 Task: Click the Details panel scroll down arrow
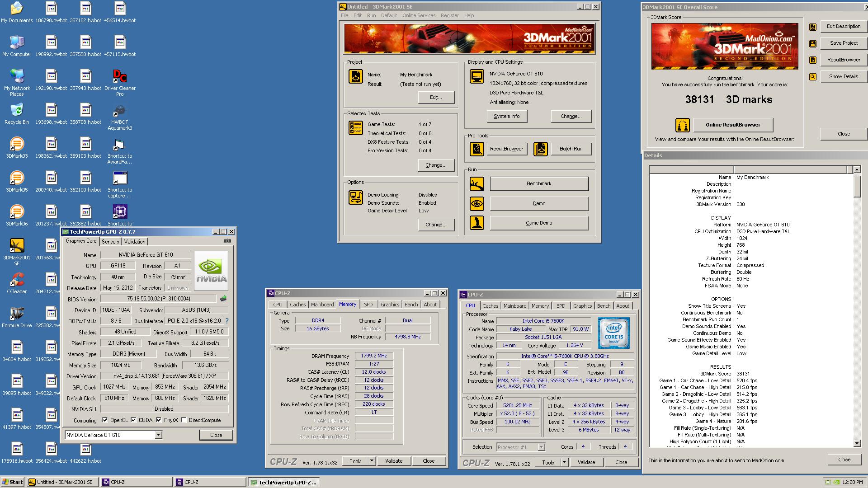pos(857,443)
